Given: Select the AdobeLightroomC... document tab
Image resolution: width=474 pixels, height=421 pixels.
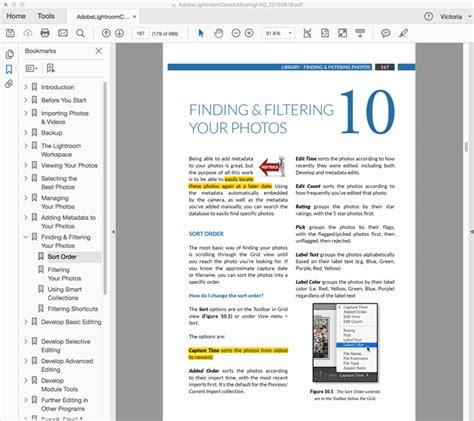Looking at the screenshot, I should 102,17.
